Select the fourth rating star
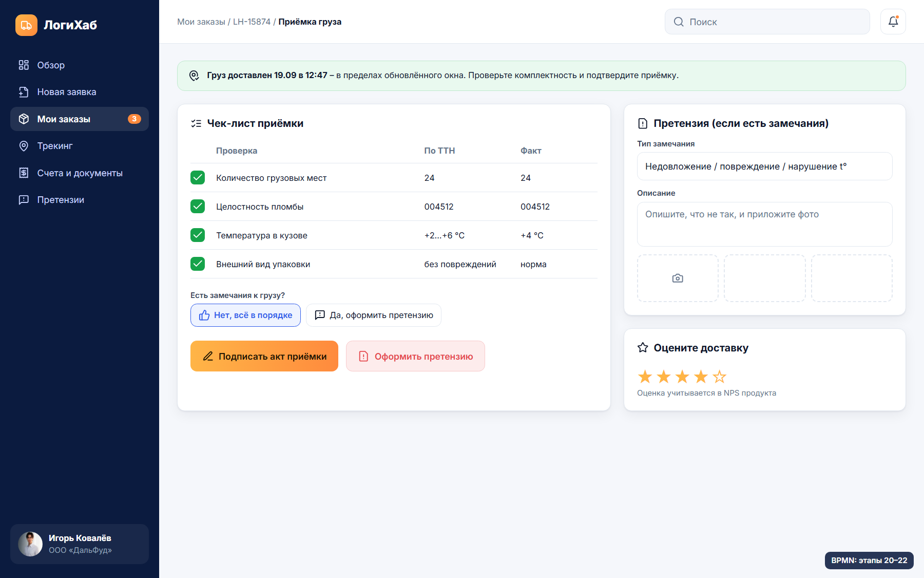 coord(701,377)
